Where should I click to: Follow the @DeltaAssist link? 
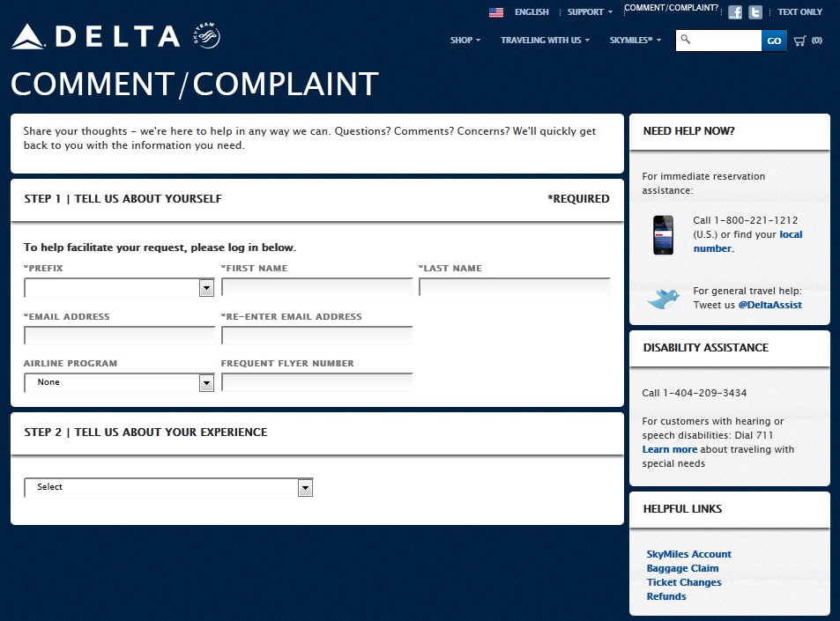click(x=769, y=305)
